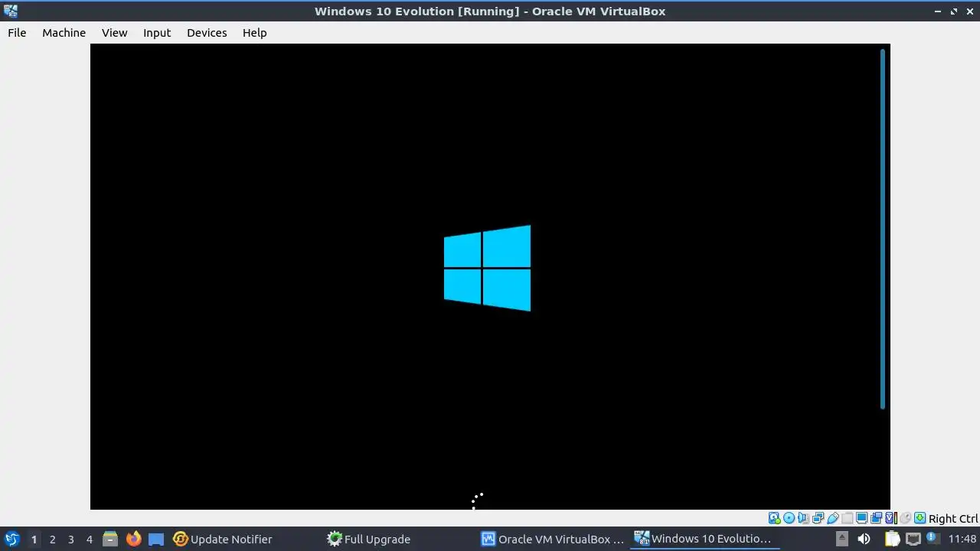Screen dimensions: 980x551
Task: Open the network connection tray icon
Action: pyautogui.click(x=913, y=539)
